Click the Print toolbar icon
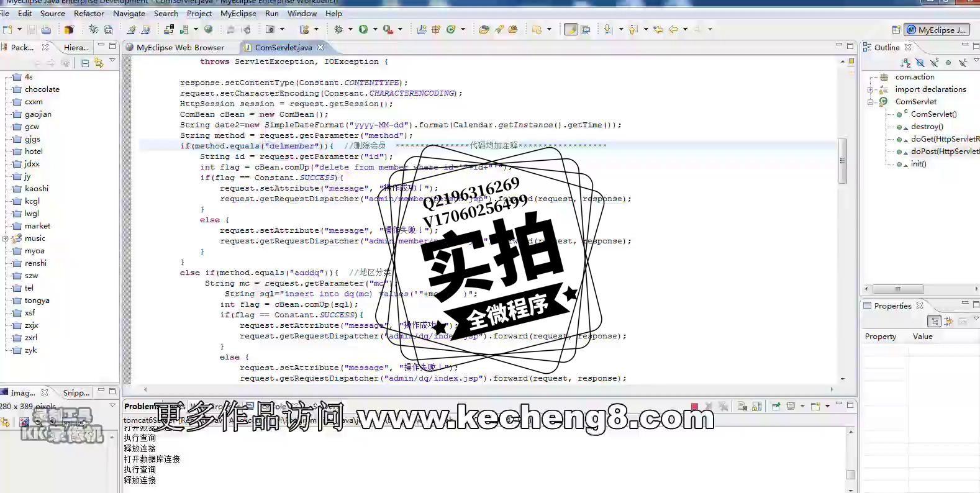The height and width of the screenshot is (493, 980). [x=46, y=29]
